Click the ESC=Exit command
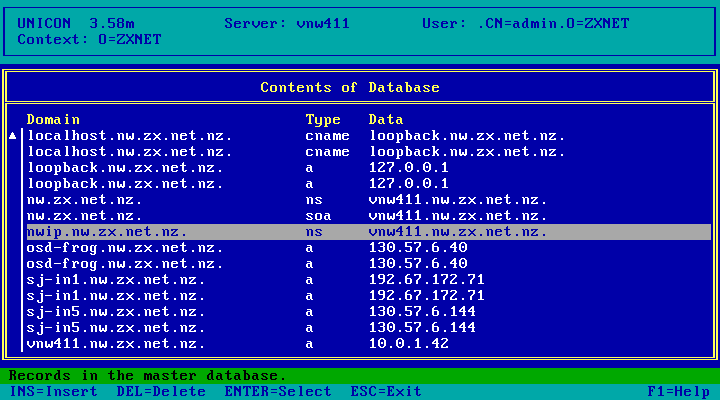 (x=386, y=392)
